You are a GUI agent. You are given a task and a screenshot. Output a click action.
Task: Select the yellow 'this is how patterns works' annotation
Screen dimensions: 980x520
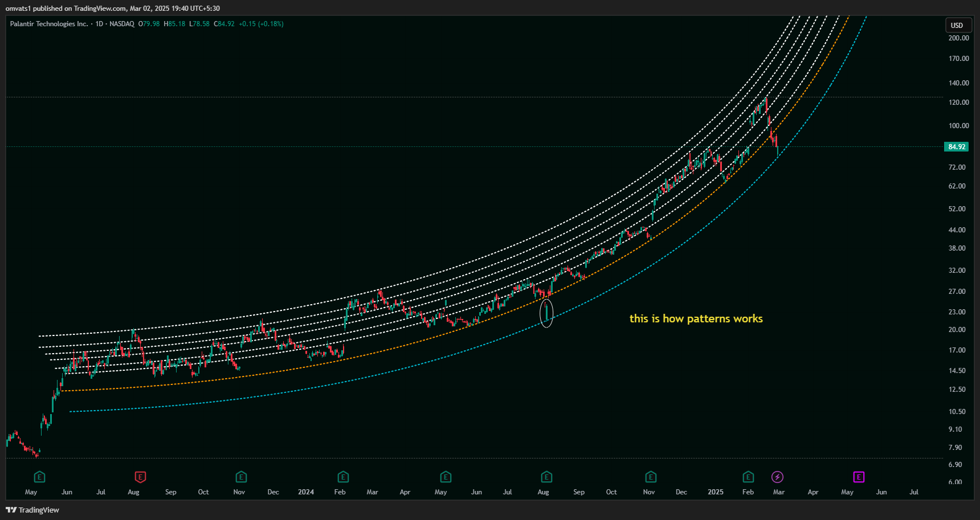(696, 318)
